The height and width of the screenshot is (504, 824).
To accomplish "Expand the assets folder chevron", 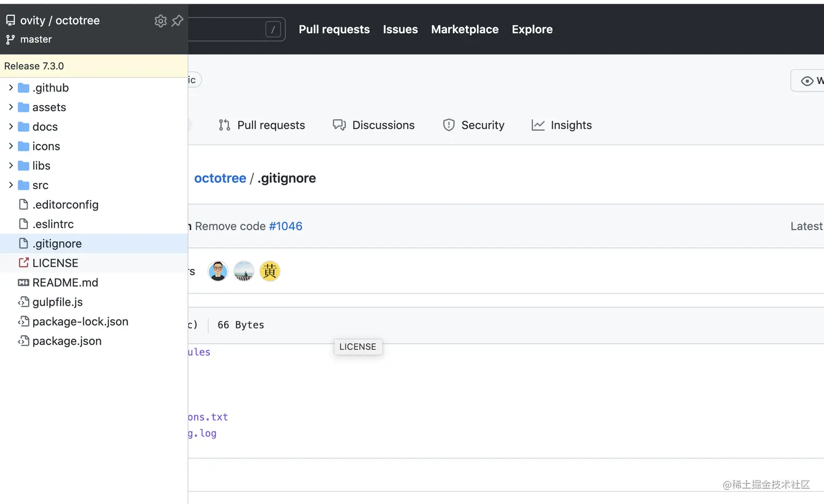I will [x=11, y=107].
